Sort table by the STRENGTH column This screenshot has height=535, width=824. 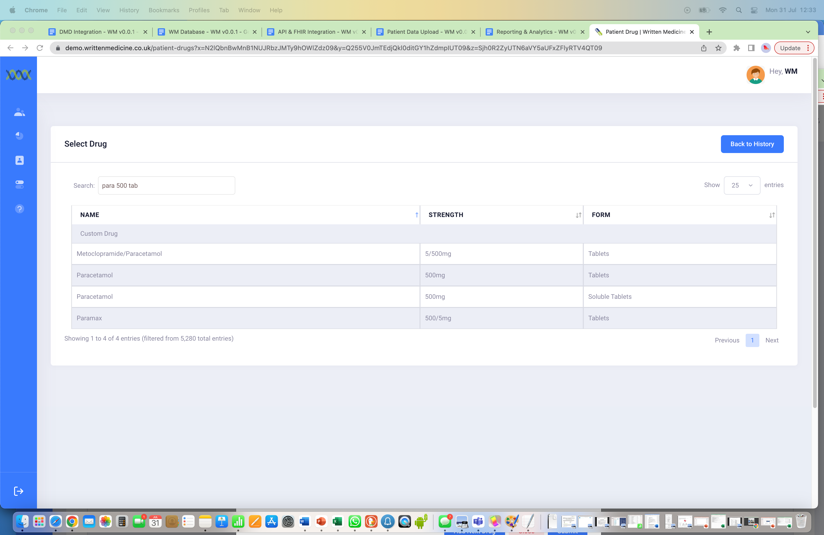(x=501, y=215)
